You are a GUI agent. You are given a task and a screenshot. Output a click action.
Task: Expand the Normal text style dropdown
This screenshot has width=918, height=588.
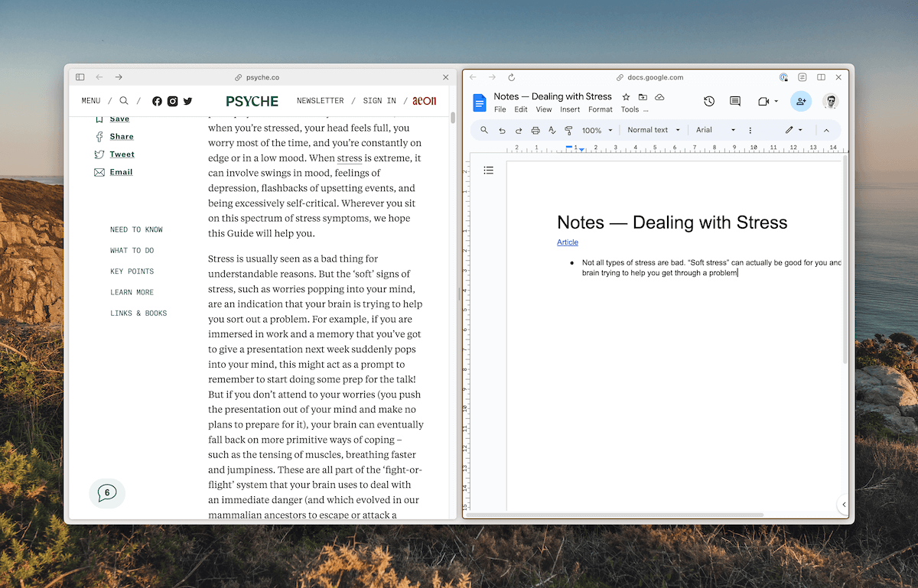[x=653, y=130]
